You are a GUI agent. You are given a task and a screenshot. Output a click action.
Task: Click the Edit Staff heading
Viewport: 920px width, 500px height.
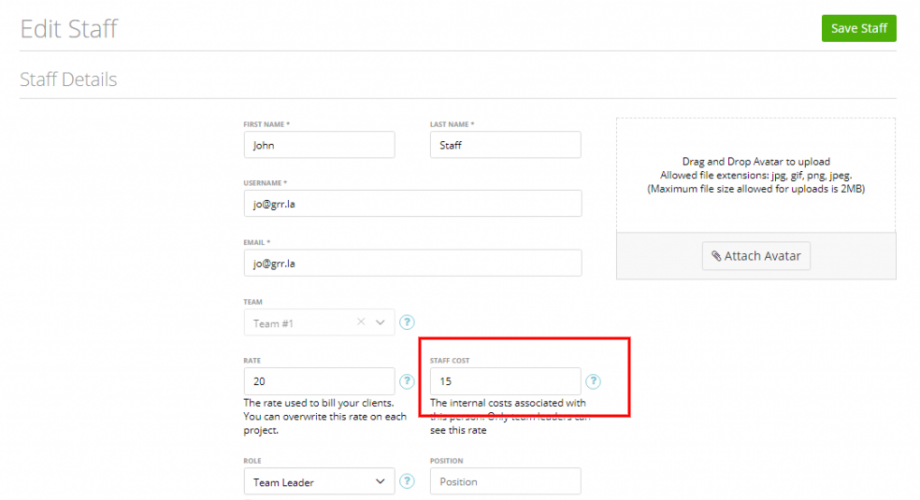tap(69, 29)
